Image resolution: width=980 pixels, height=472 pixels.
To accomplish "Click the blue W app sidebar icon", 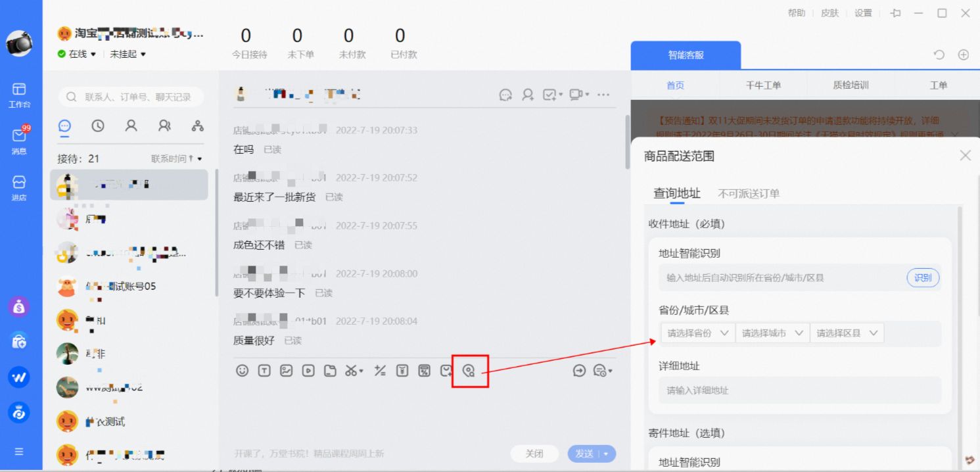I will [x=19, y=377].
